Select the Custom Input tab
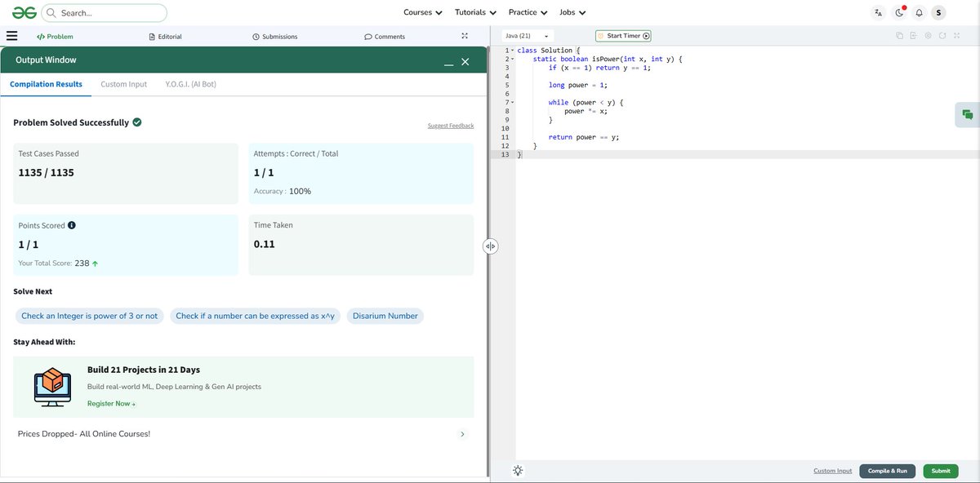This screenshot has height=483, width=980. tap(124, 84)
